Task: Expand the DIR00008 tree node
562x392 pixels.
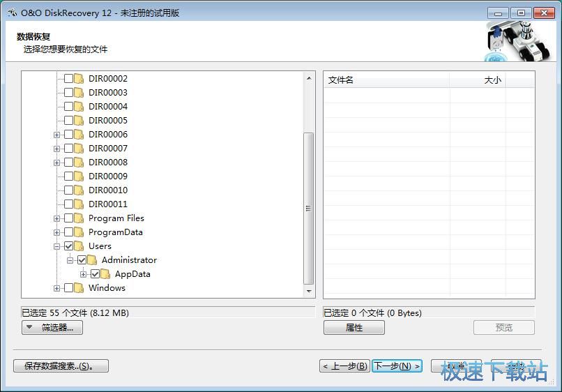Action: pos(56,163)
